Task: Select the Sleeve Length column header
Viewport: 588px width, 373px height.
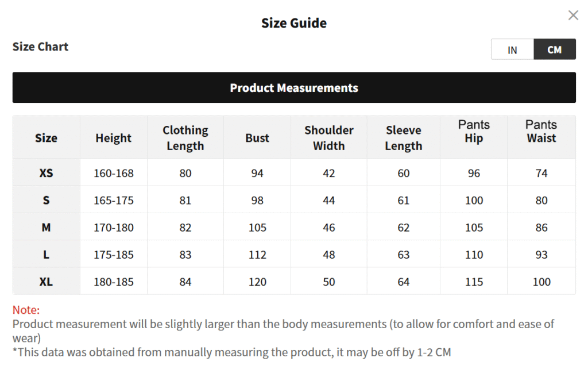Action: (x=404, y=138)
